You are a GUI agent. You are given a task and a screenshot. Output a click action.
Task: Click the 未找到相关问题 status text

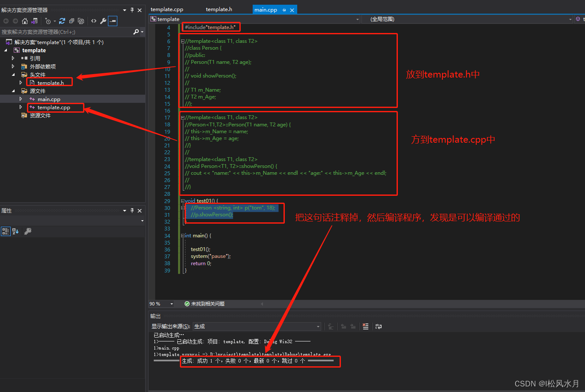click(x=208, y=304)
